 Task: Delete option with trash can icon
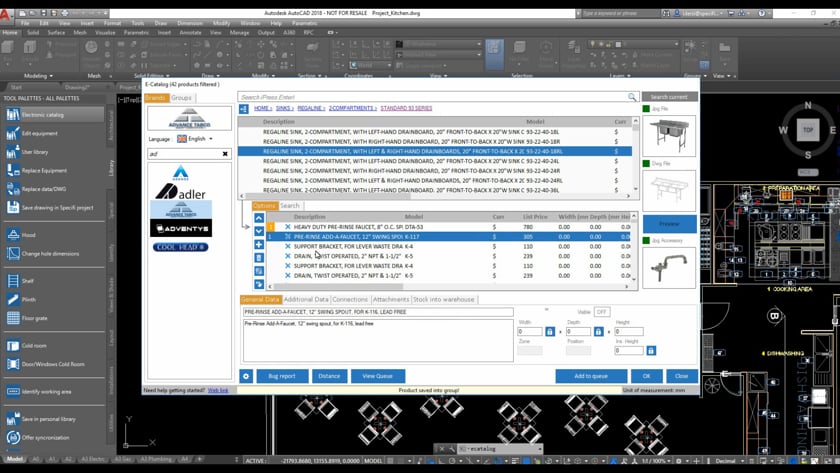(x=259, y=258)
